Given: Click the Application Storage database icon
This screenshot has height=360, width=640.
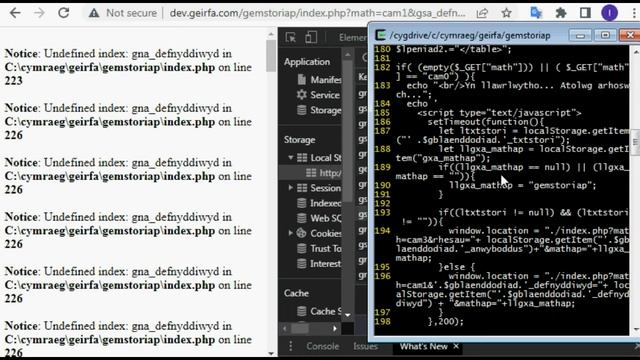Looking at the screenshot, I should (302, 110).
